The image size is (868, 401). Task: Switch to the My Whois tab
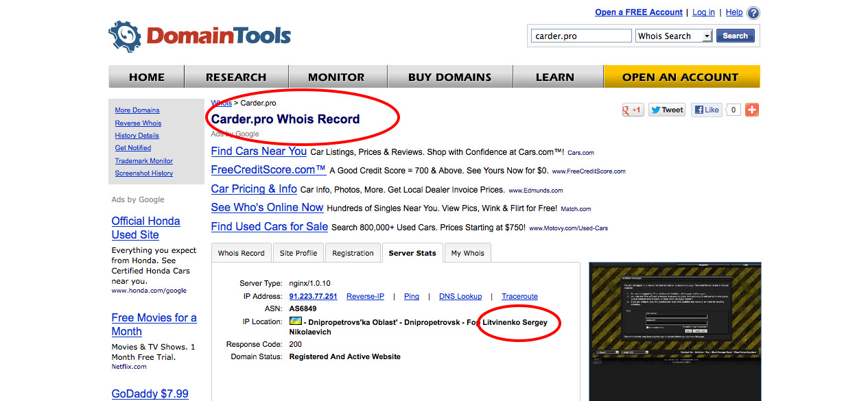tap(467, 253)
